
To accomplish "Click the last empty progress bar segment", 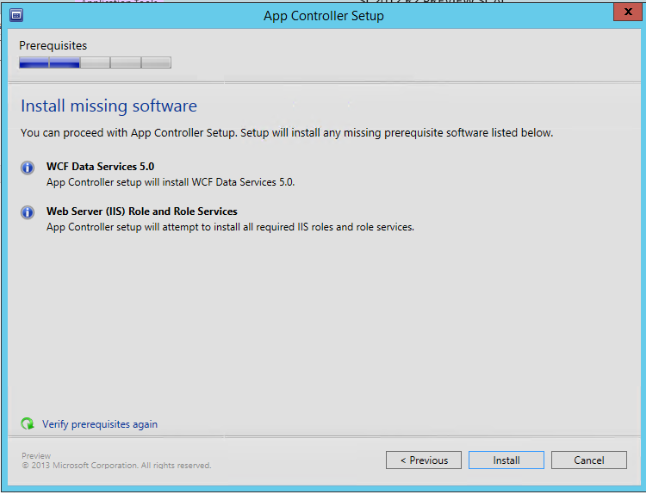I will pyautogui.click(x=156, y=62).
